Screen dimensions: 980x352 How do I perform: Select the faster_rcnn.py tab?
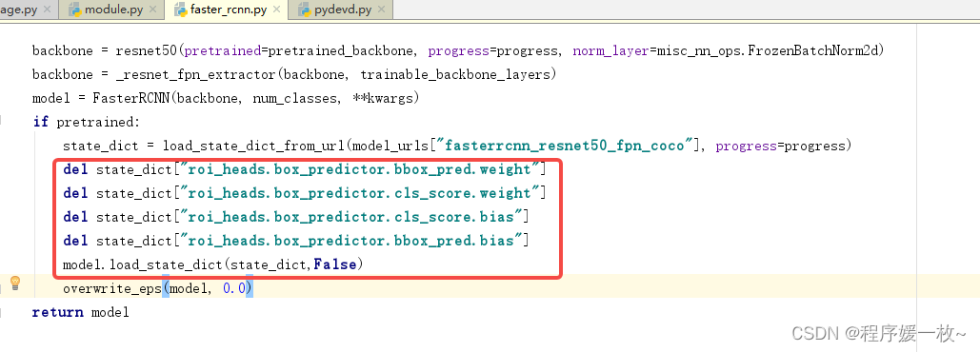(228, 10)
